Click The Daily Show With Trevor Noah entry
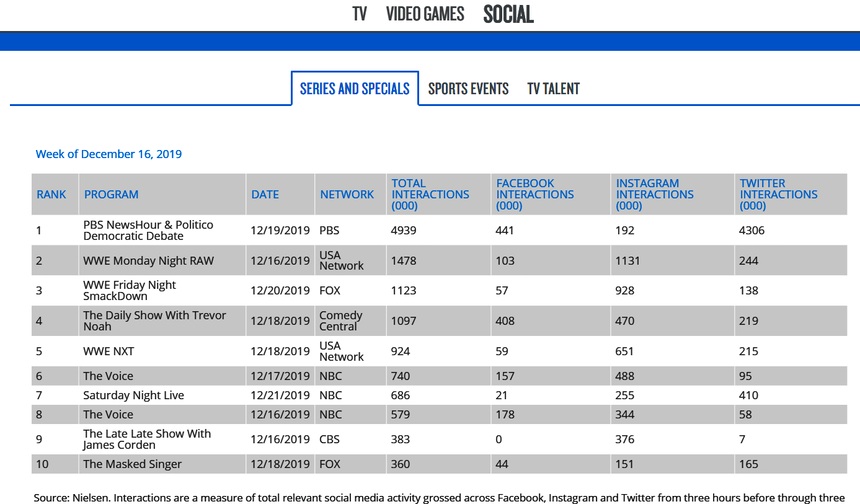The image size is (860, 504). pos(154,321)
